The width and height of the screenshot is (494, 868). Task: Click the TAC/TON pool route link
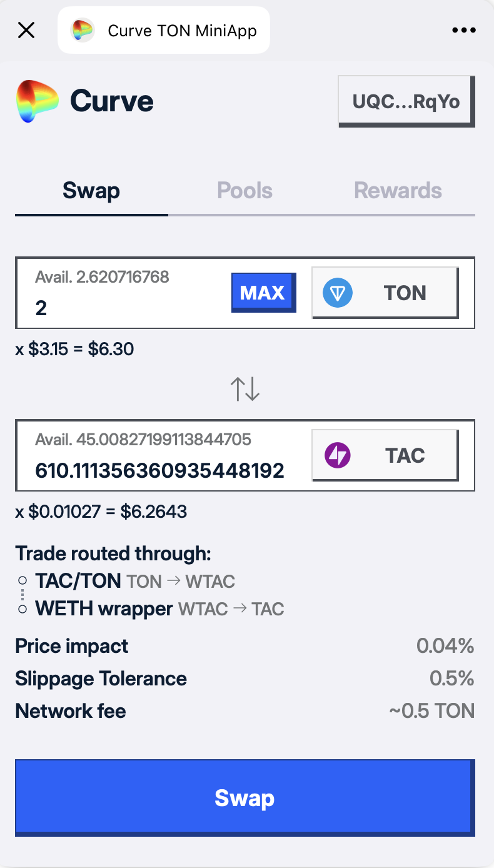(78, 581)
